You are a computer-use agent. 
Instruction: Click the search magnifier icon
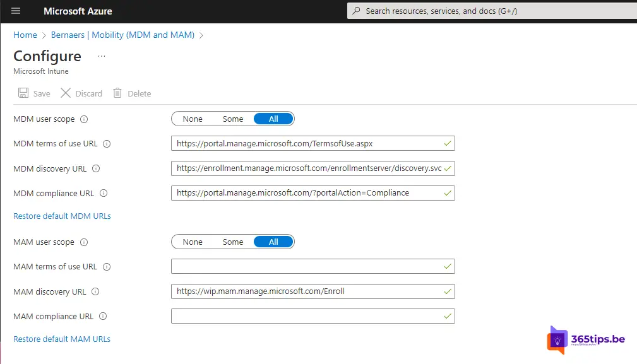pyautogui.click(x=356, y=11)
